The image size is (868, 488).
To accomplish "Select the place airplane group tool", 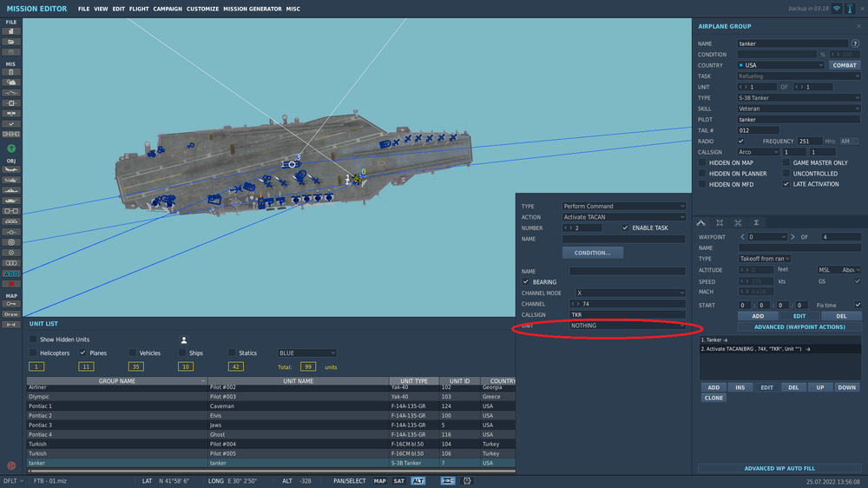I will tap(11, 170).
